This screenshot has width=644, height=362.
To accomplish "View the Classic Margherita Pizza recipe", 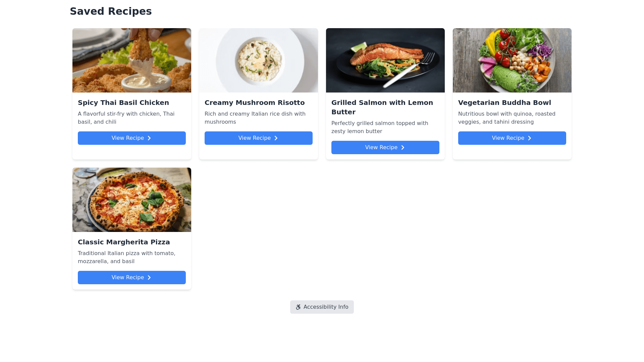I will click(131, 278).
